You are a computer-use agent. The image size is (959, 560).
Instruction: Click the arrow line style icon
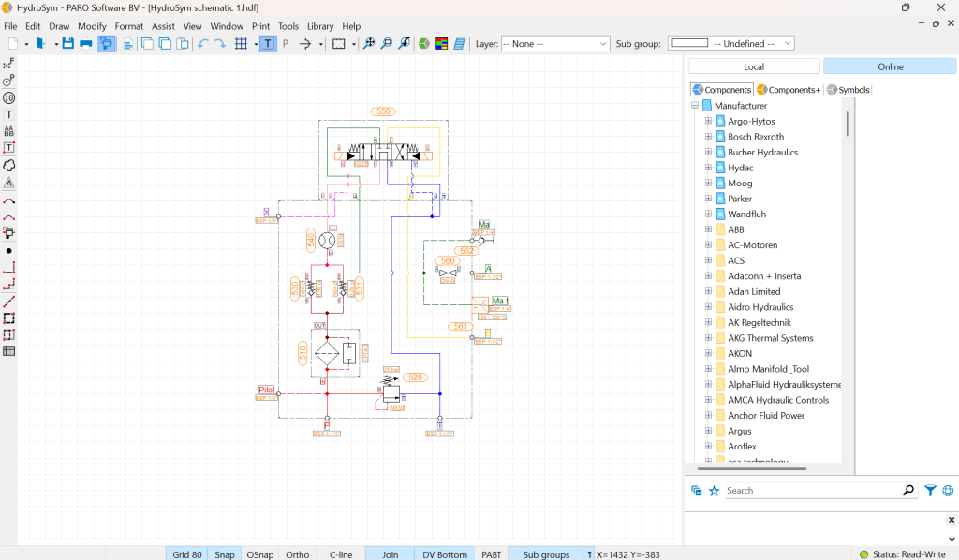[x=305, y=43]
